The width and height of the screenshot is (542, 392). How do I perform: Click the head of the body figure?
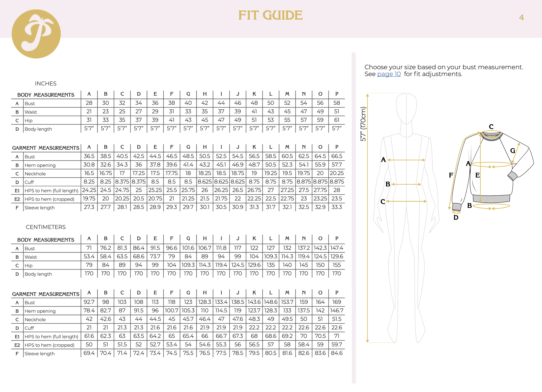coord(406,108)
